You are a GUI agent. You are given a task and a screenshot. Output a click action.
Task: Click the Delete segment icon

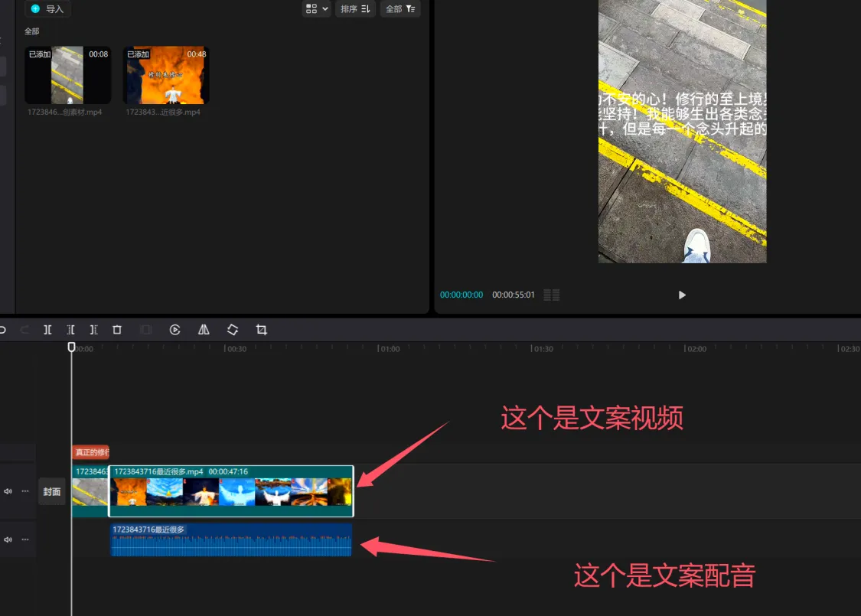tap(116, 330)
